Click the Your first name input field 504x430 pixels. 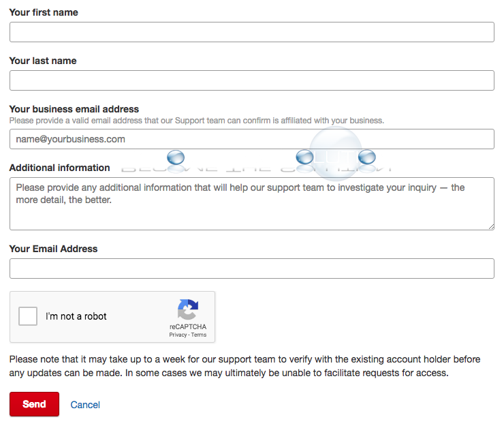[x=252, y=32]
